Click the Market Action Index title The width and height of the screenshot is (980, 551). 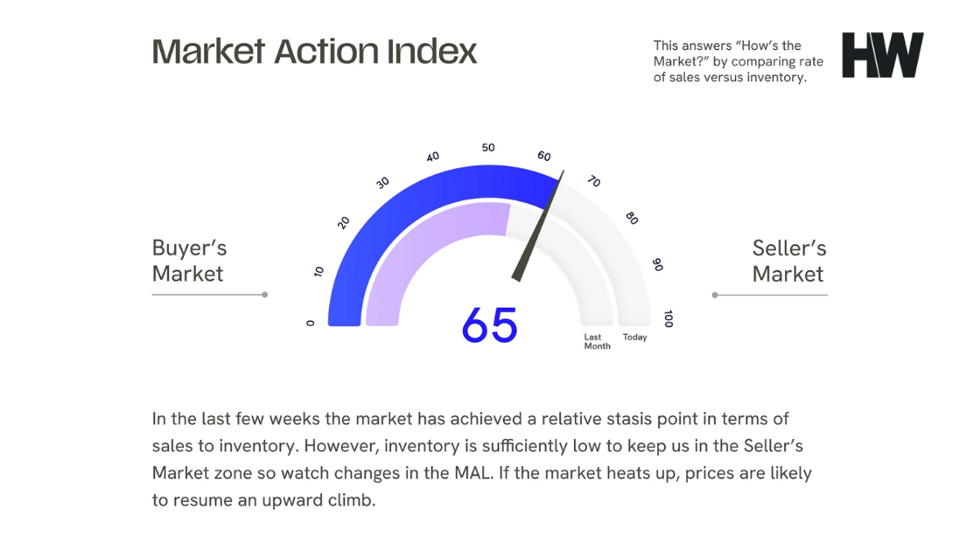pos(314,51)
